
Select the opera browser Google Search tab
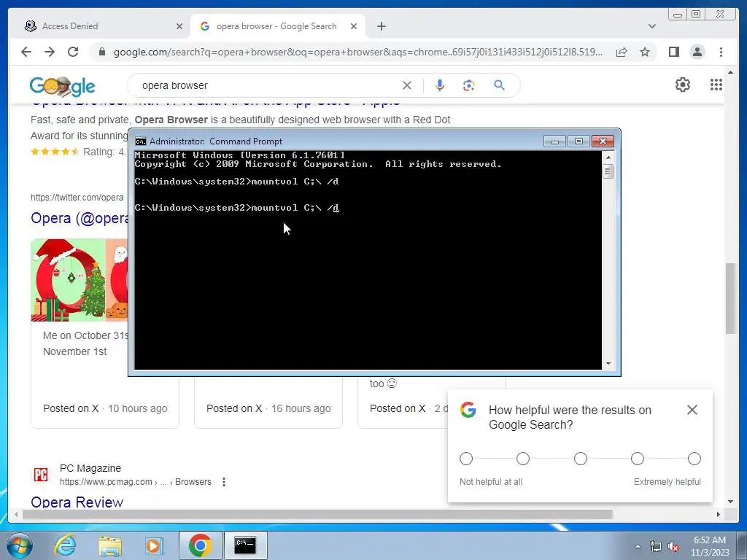pos(276,26)
